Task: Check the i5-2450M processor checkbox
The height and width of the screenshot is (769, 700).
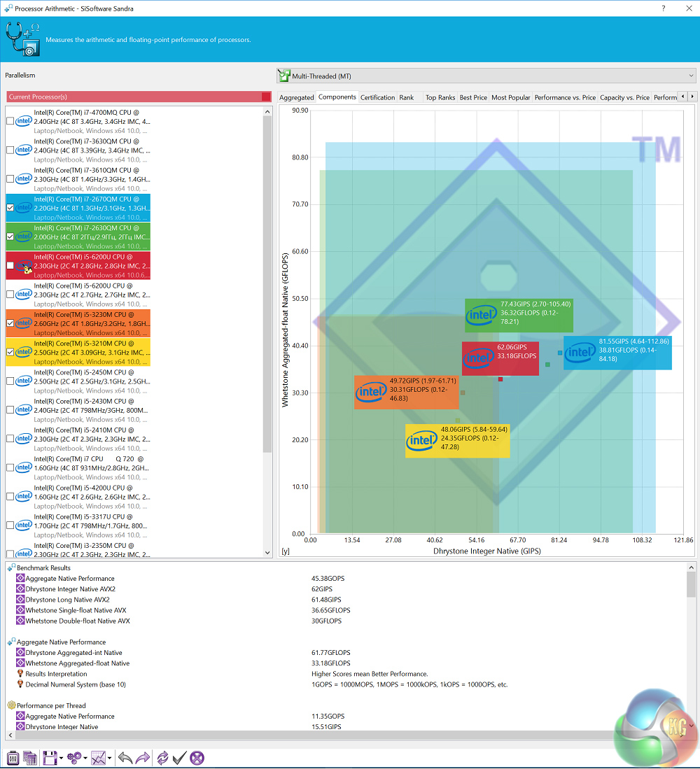Action: 10,381
